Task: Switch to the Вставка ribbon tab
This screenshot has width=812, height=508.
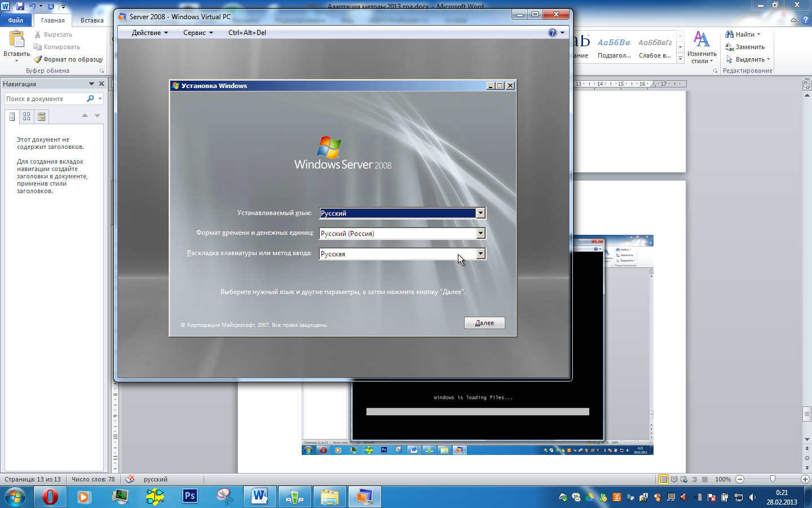Action: 92,20
